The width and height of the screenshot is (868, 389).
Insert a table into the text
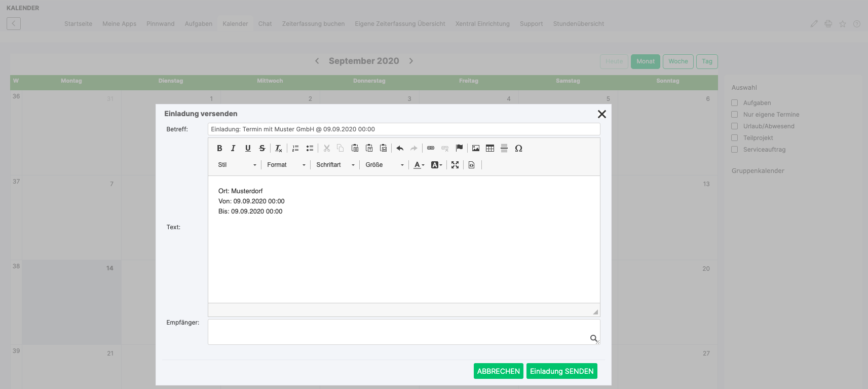[490, 148]
